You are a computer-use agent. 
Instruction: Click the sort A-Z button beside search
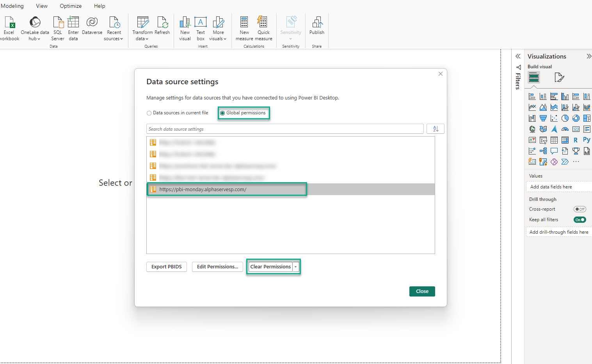point(436,129)
